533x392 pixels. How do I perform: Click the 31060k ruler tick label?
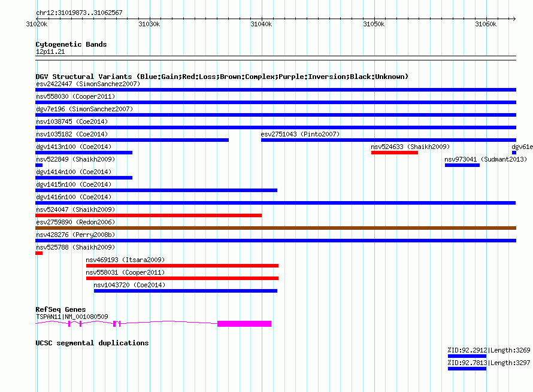[486, 24]
